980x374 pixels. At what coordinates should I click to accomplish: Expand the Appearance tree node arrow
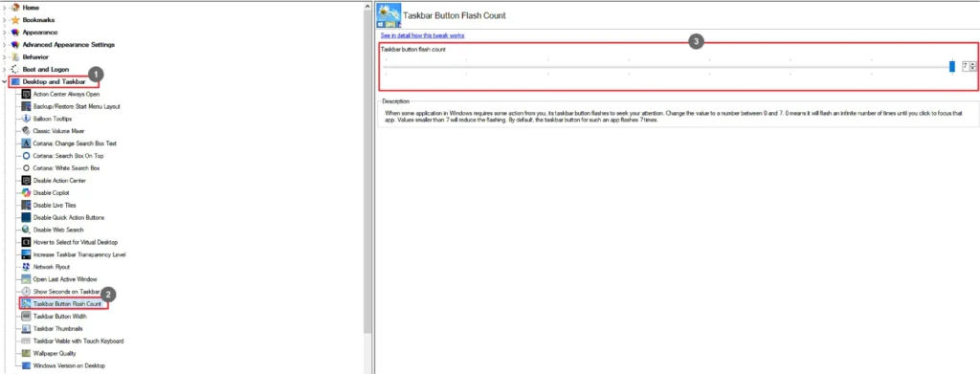click(x=5, y=33)
